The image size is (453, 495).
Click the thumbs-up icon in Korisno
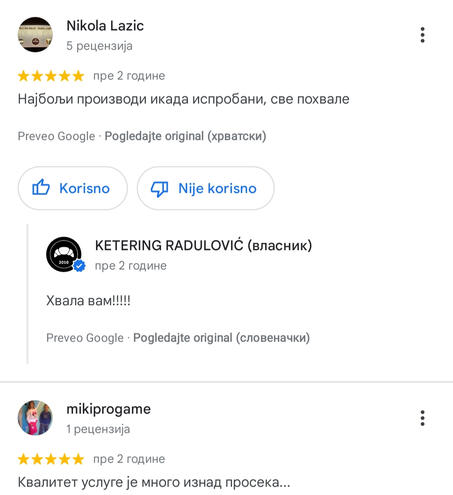click(41, 188)
